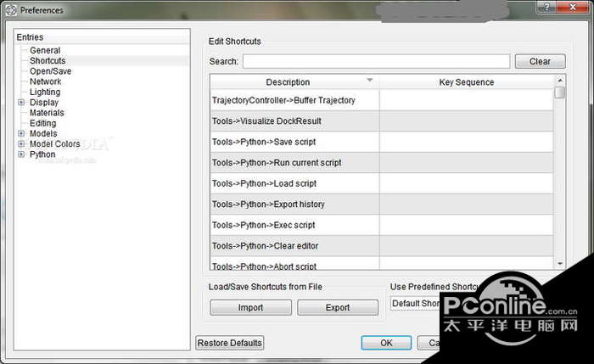Click Key Sequence cell for Exec script
The width and height of the screenshot is (594, 364).
coord(467,226)
